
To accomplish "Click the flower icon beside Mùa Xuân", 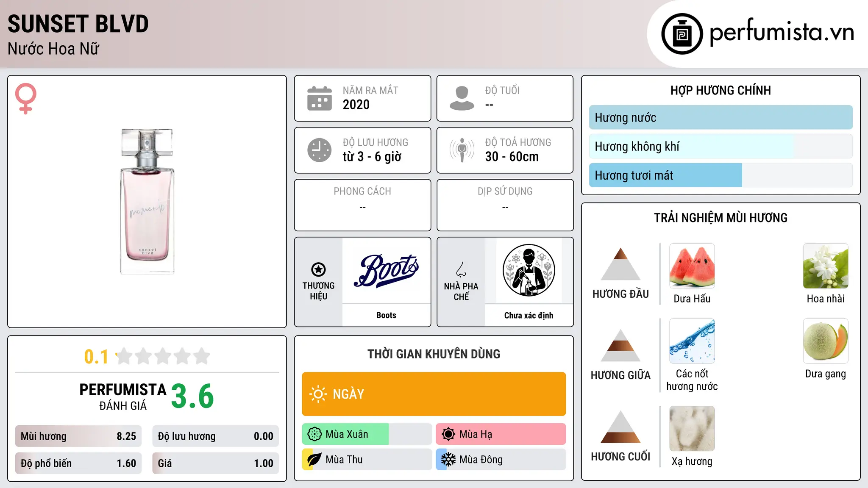I will (314, 434).
